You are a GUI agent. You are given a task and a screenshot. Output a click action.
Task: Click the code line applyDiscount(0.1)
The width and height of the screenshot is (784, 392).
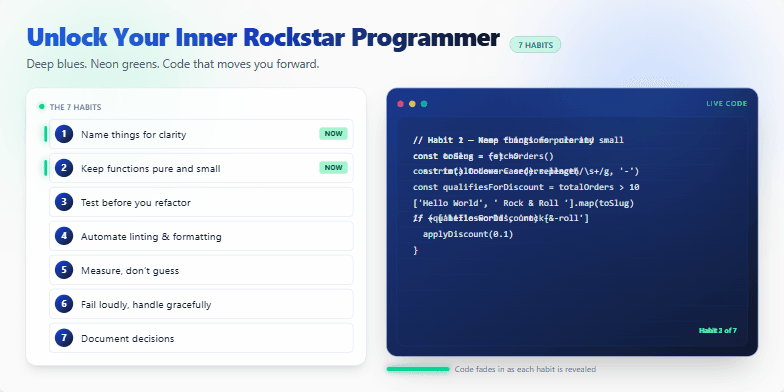[468, 234]
